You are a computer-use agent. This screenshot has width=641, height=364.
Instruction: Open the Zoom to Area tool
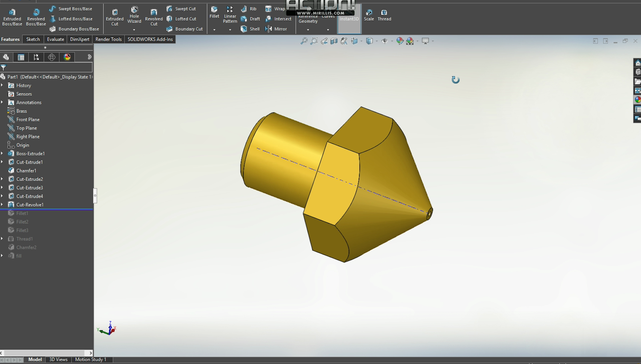[314, 41]
